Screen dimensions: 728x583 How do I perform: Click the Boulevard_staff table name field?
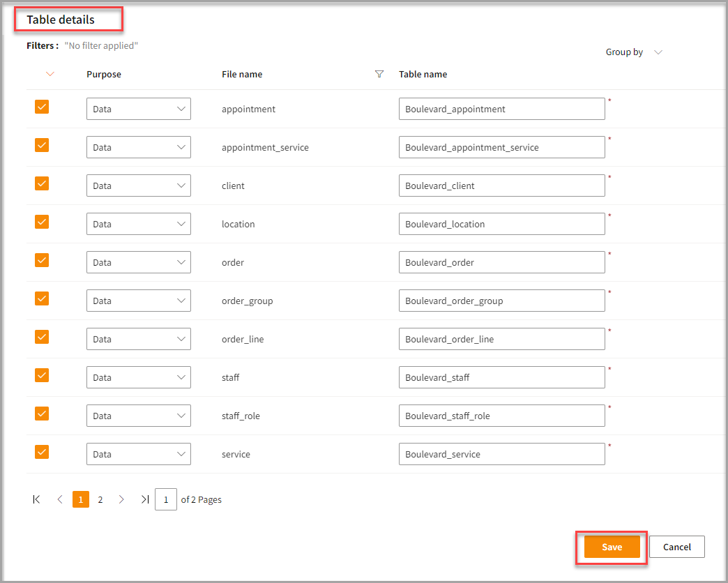point(501,377)
